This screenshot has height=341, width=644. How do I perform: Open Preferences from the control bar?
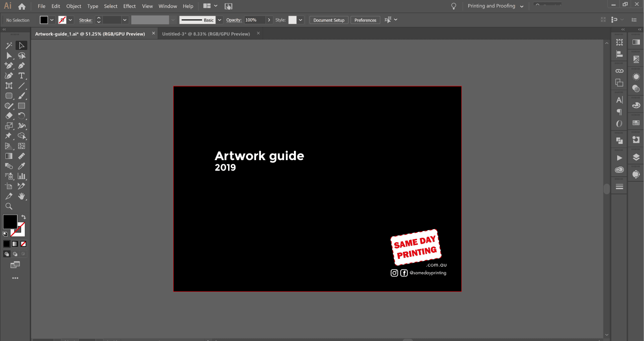365,20
